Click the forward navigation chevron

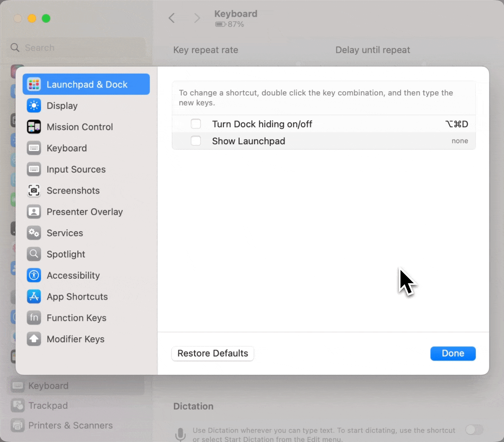coord(197,18)
